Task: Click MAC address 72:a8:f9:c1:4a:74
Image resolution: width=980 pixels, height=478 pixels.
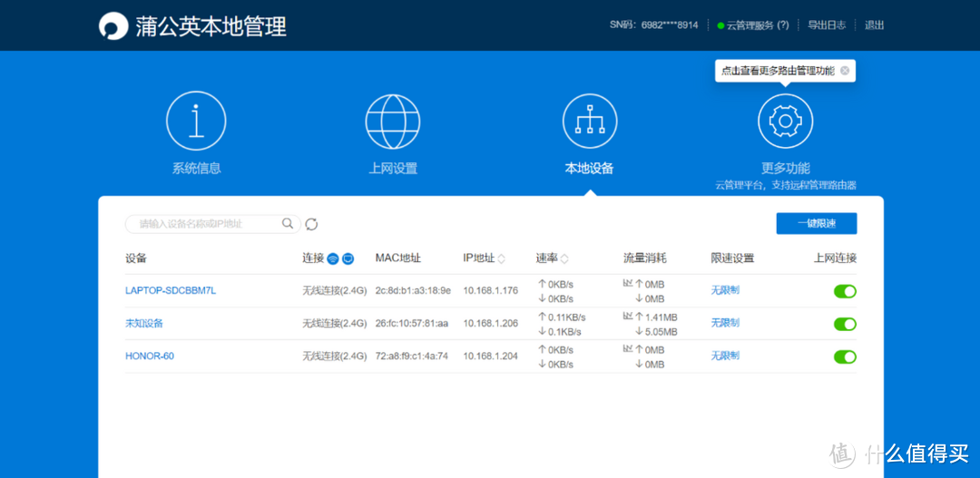Action: [411, 356]
